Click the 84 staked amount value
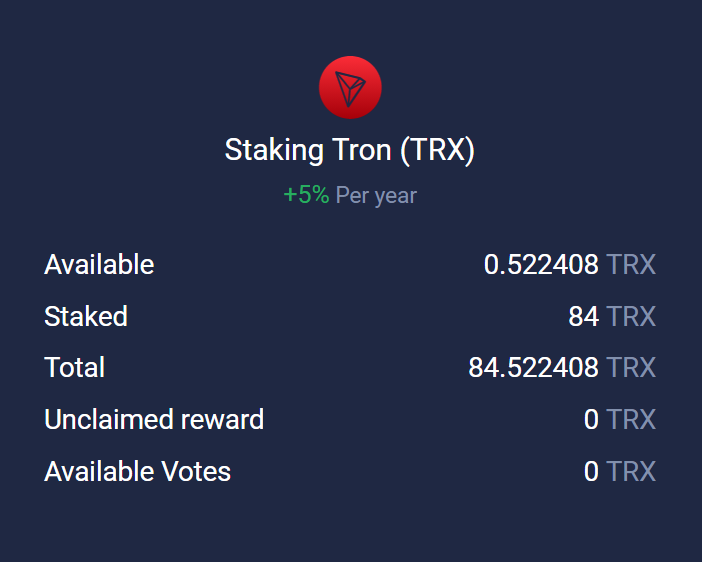702x562 pixels. (583, 316)
